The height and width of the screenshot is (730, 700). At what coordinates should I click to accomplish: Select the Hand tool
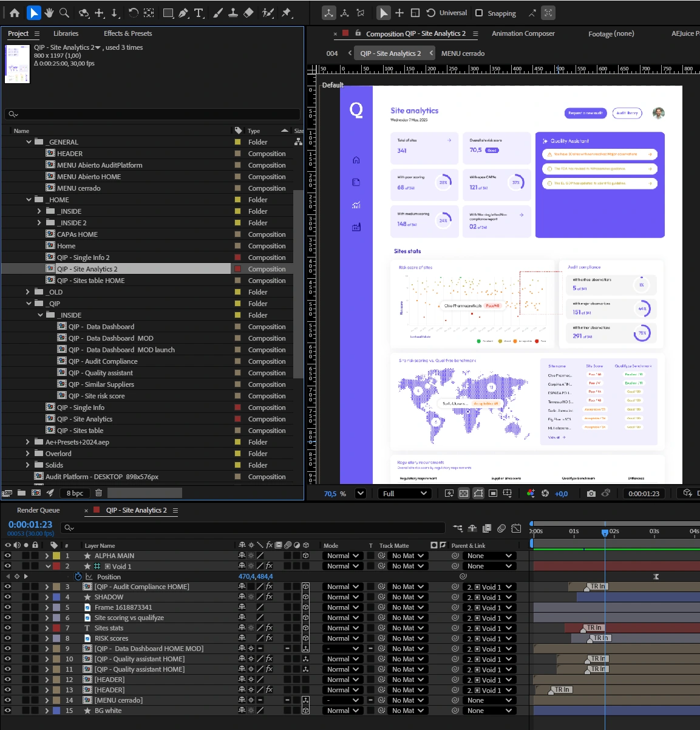pos(49,12)
